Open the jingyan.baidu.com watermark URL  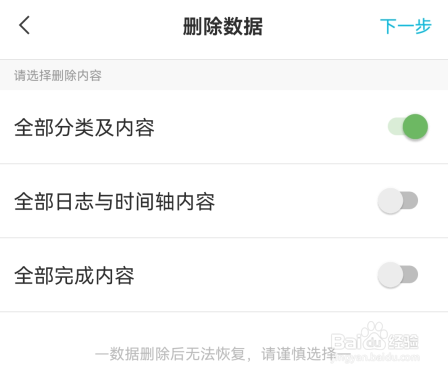point(375,358)
